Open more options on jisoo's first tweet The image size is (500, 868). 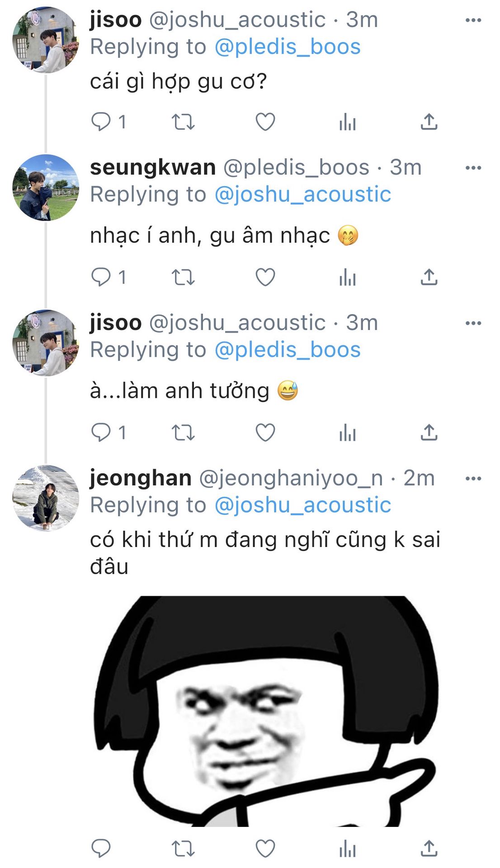(473, 20)
